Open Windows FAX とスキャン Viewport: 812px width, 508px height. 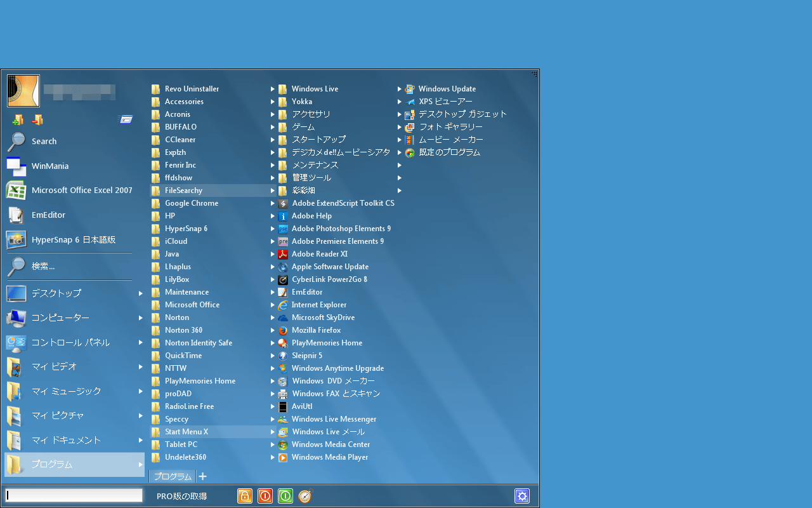(x=329, y=394)
